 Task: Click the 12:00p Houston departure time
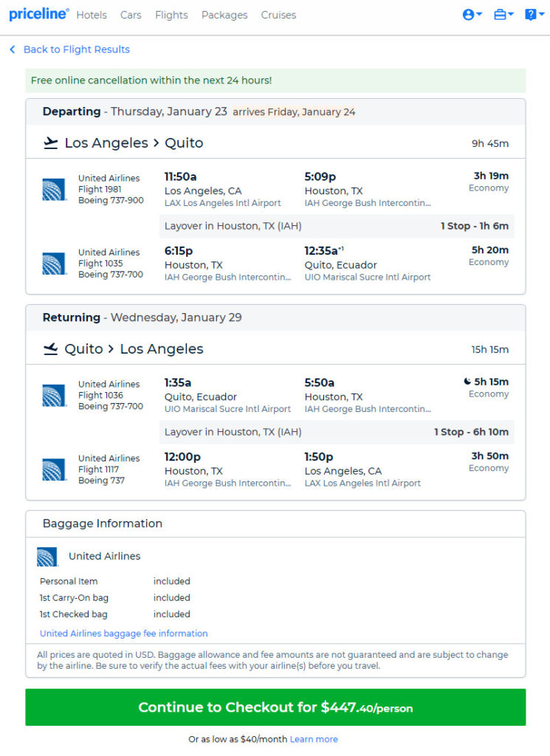(x=182, y=456)
